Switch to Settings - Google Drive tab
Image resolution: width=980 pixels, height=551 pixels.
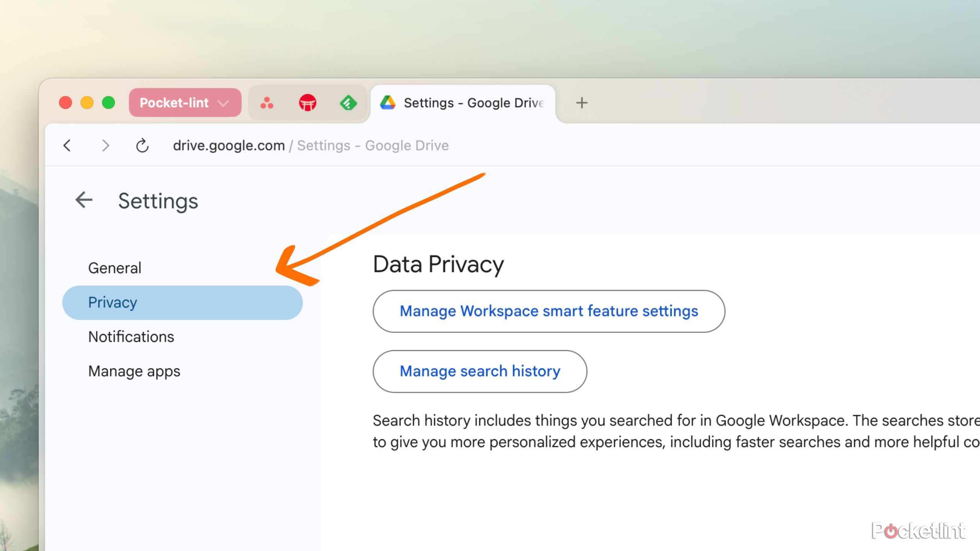click(474, 103)
